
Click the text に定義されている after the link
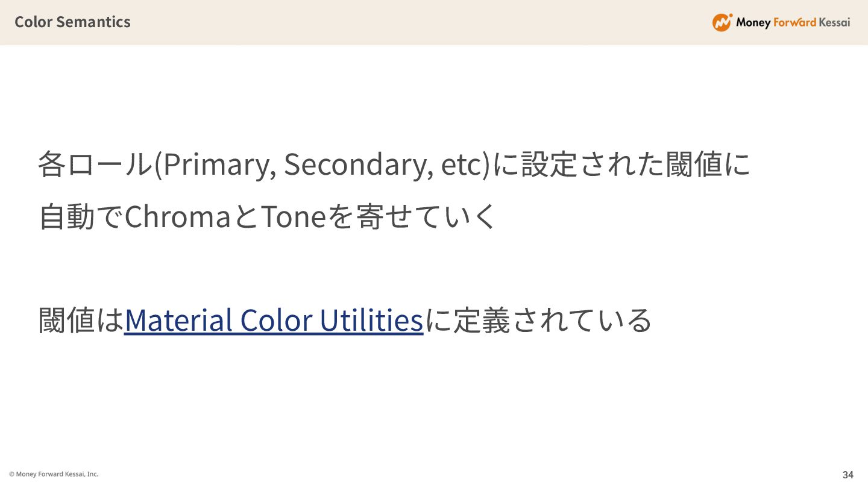(x=538, y=320)
